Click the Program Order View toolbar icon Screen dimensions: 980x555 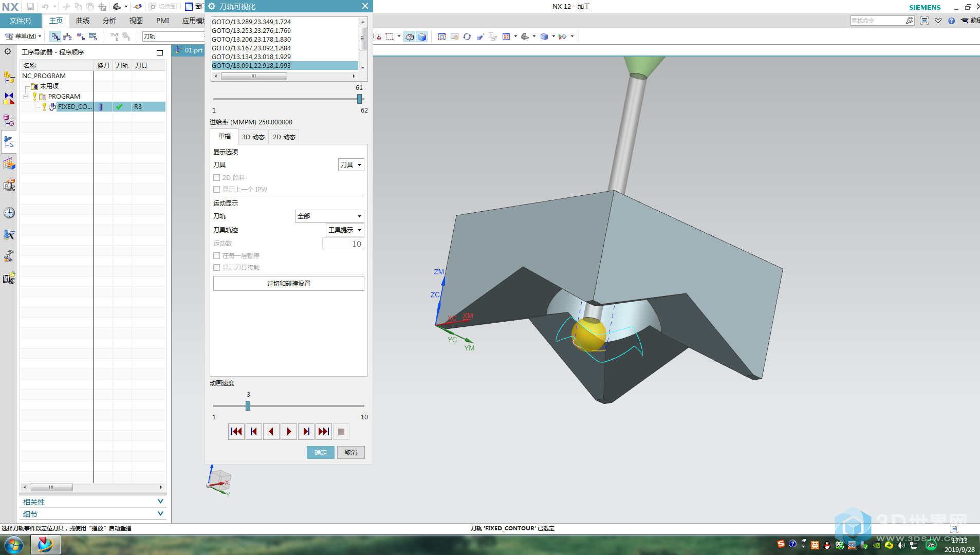[x=55, y=36]
